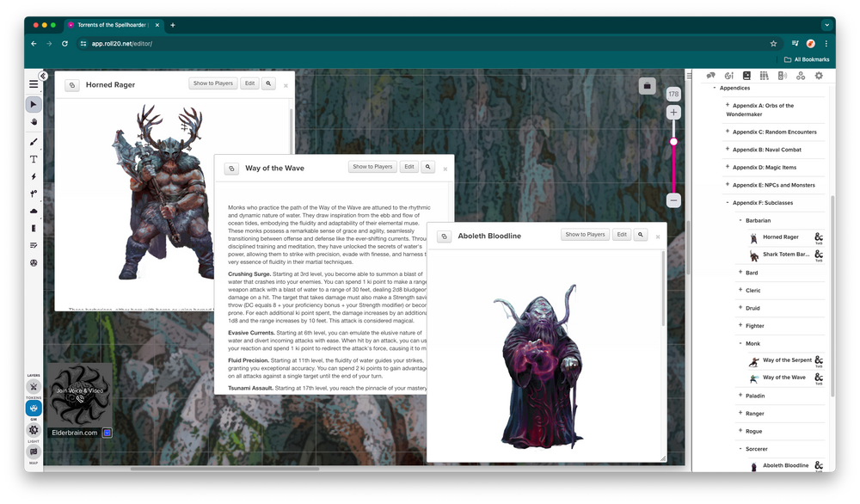
Task: Click Show to Players on Aboleth Bloodline
Action: point(584,235)
